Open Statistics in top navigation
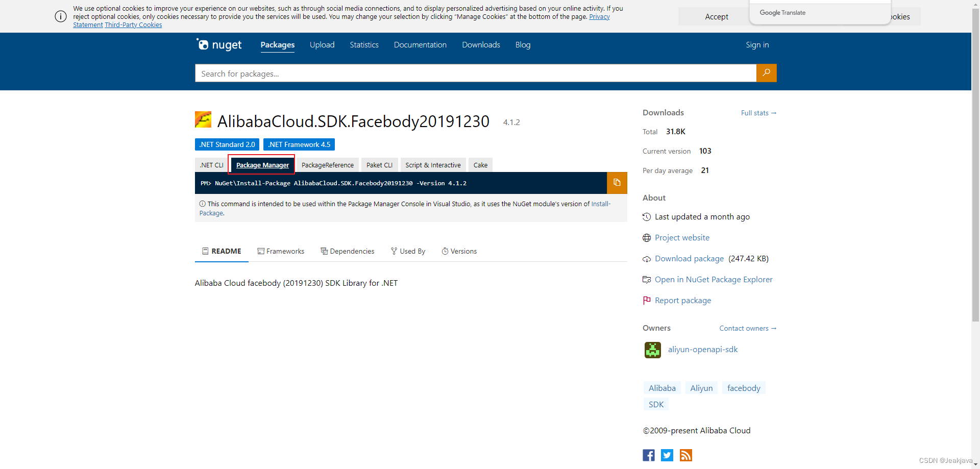 (364, 45)
